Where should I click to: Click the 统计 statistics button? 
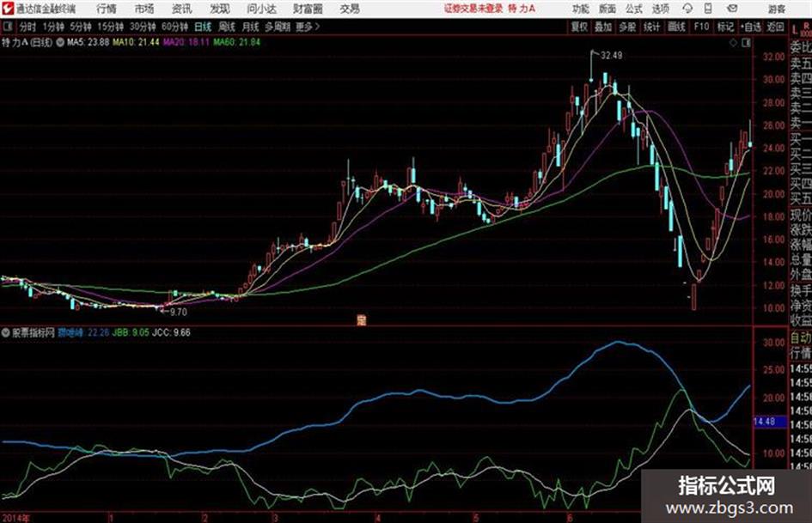(652, 27)
